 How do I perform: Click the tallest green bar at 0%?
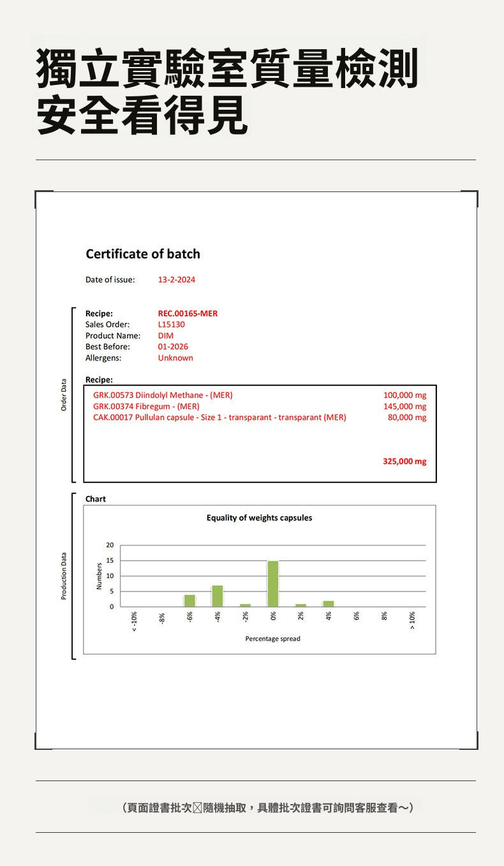[273, 583]
